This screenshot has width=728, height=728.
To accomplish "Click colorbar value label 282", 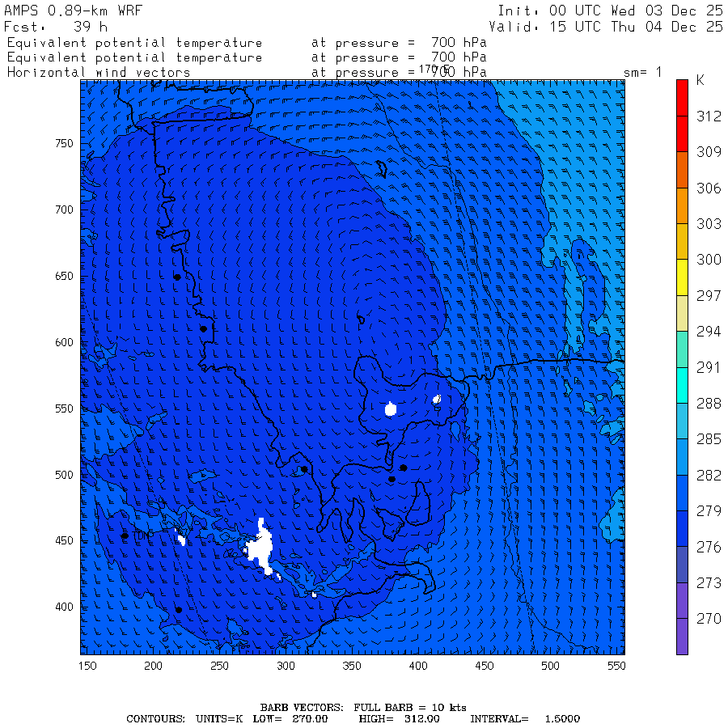I will click(x=709, y=475).
